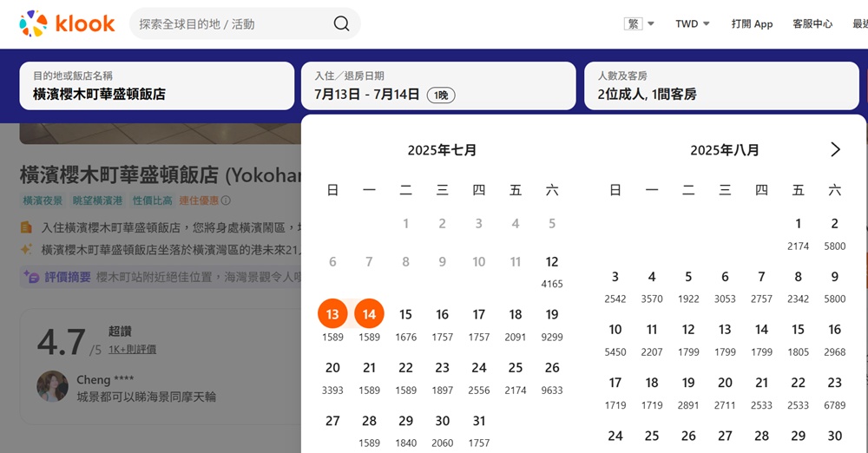Click the info icon beside 連住優惠
The height and width of the screenshot is (453, 868).
(x=226, y=200)
